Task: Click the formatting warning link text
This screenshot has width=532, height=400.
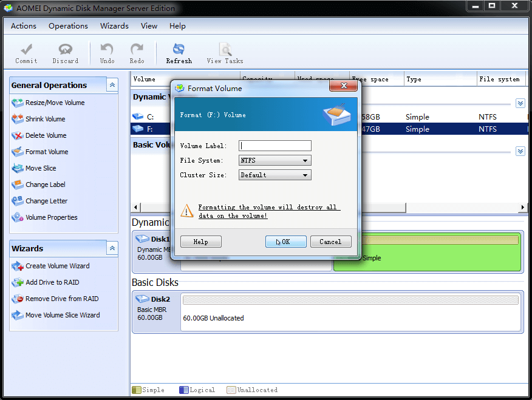Action: (269, 211)
